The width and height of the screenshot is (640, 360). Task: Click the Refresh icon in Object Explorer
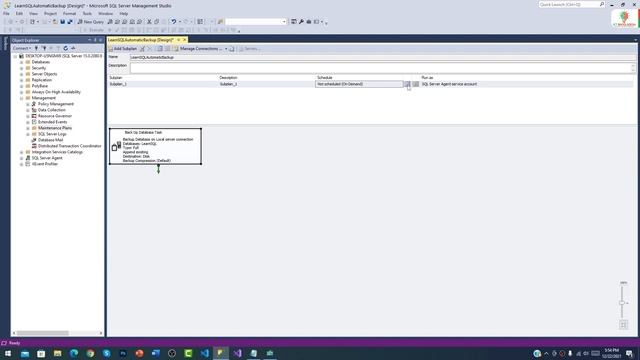(x=65, y=48)
